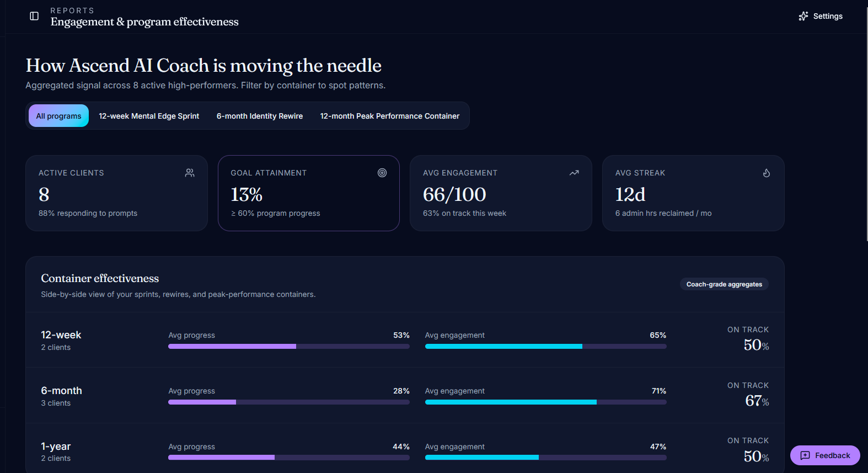The height and width of the screenshot is (473, 868).
Task: Click '3 clients' under 6-month
Action: (56, 403)
